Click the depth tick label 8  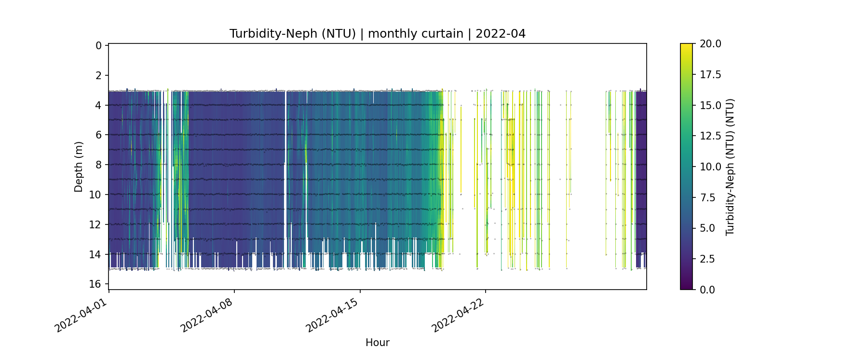click(98, 165)
